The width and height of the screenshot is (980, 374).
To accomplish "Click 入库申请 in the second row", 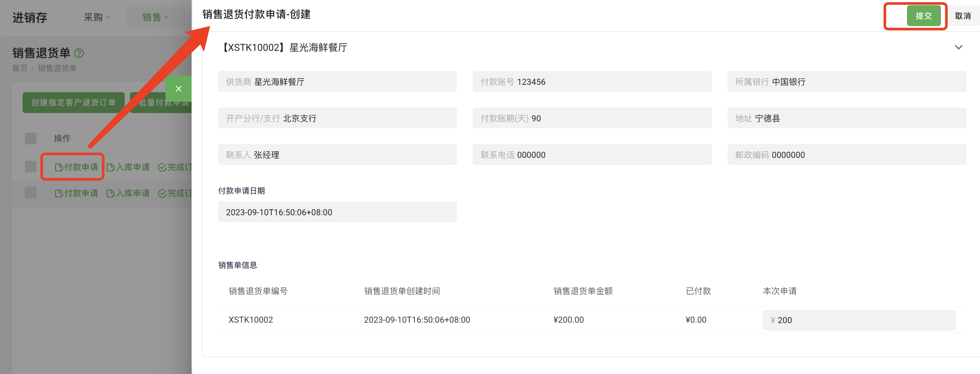I will click(x=128, y=194).
